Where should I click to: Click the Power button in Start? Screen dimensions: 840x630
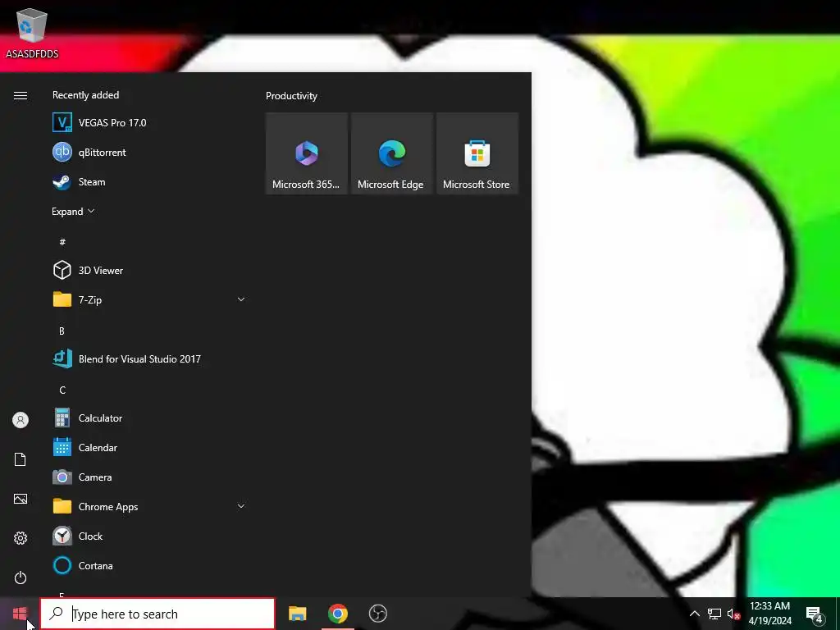(21, 577)
